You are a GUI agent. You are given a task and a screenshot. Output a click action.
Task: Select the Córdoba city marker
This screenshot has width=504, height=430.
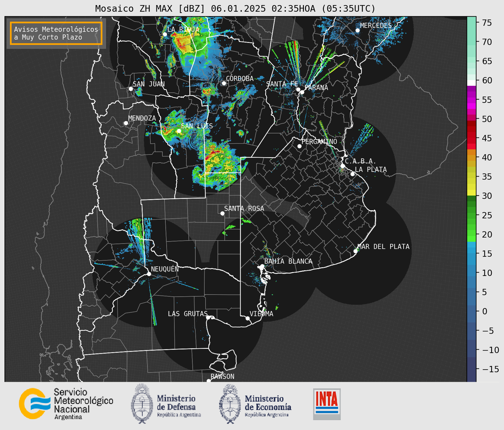pos(224,83)
